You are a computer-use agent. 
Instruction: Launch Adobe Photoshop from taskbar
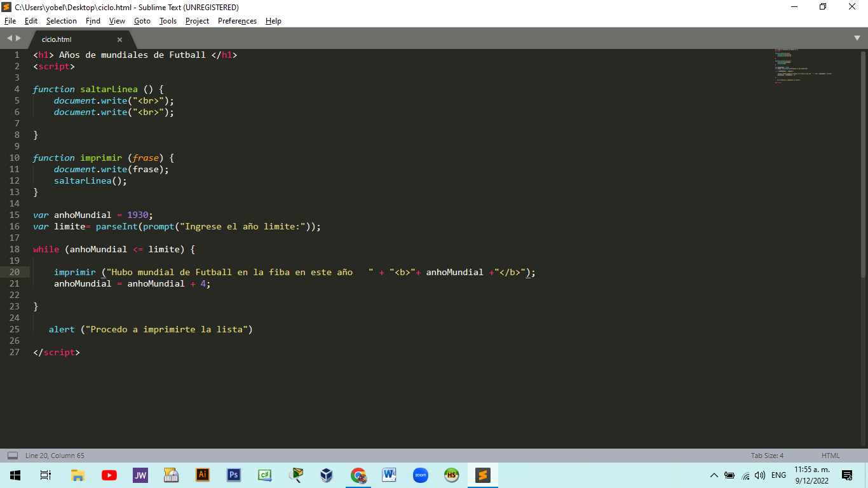233,475
